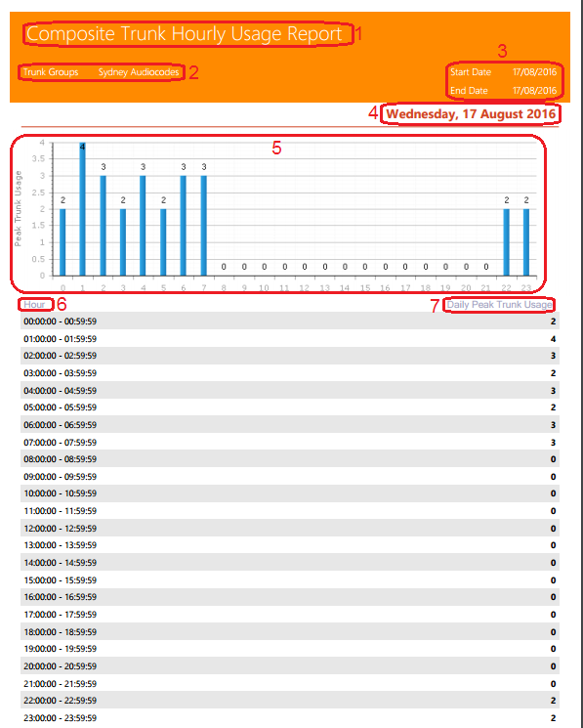
Task: Click the chart bar for hour 0
Action: [62, 242]
